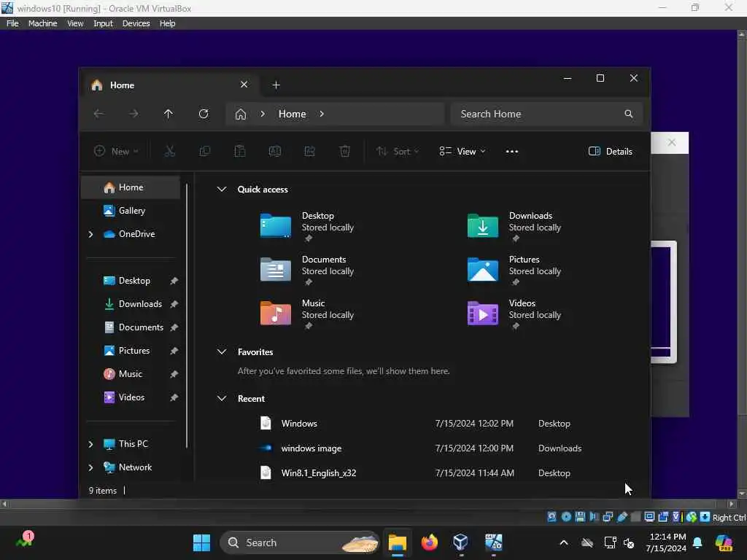Viewport: 747px width, 560px height.
Task: Open the VirtualBox Input menu
Action: click(x=103, y=23)
